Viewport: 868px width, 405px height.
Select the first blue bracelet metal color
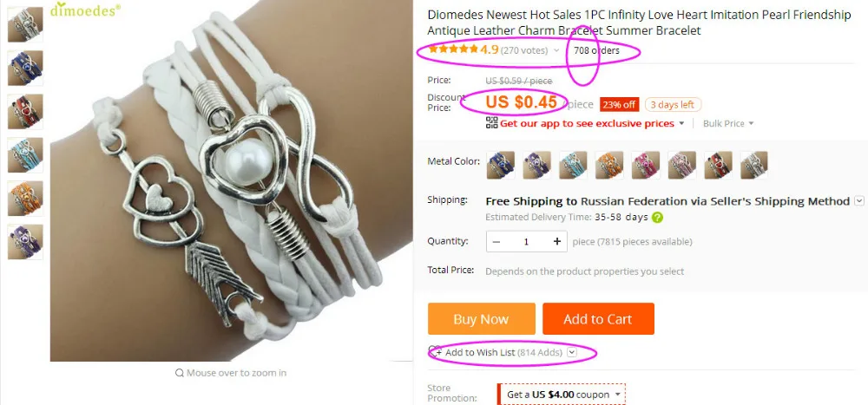[x=501, y=165]
